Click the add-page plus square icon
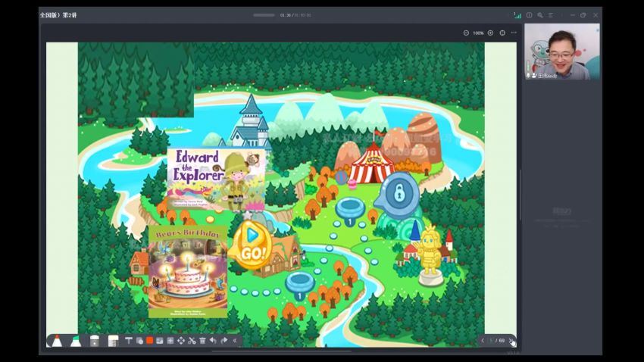 [170, 341]
